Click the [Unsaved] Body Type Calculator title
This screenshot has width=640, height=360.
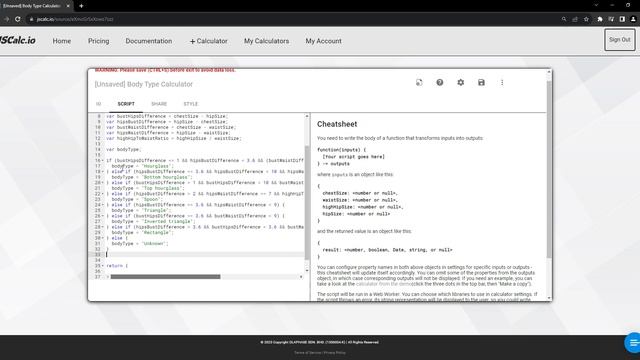point(143,84)
